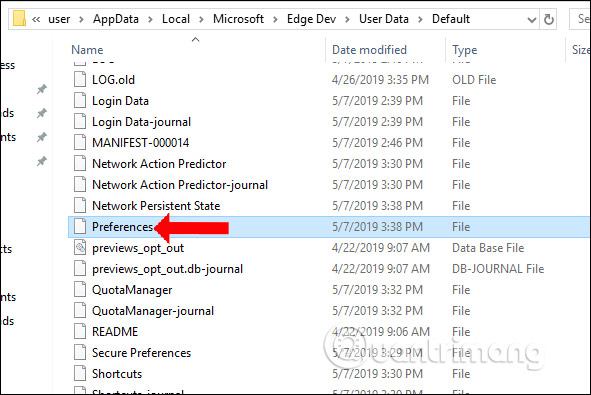This screenshot has width=591, height=395.
Task: Click the 5/7/2019 2:46 PM date cell
Action: coord(377,142)
